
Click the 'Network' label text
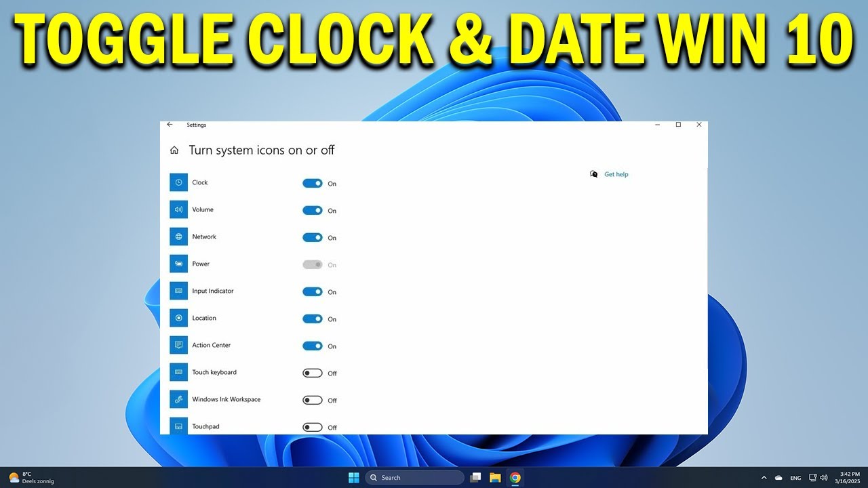[x=204, y=237]
